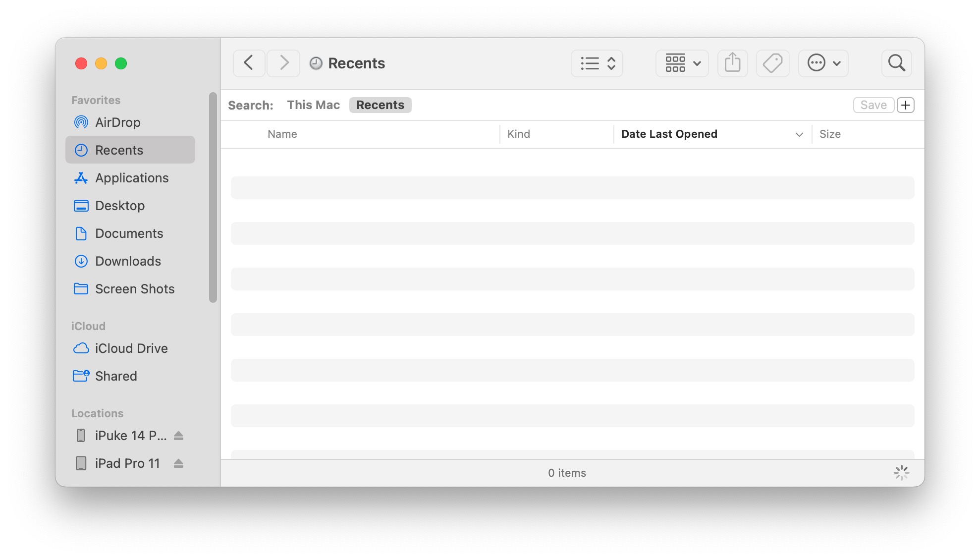Click the iCloud Drive cloud icon
980x560 pixels.
tap(81, 348)
